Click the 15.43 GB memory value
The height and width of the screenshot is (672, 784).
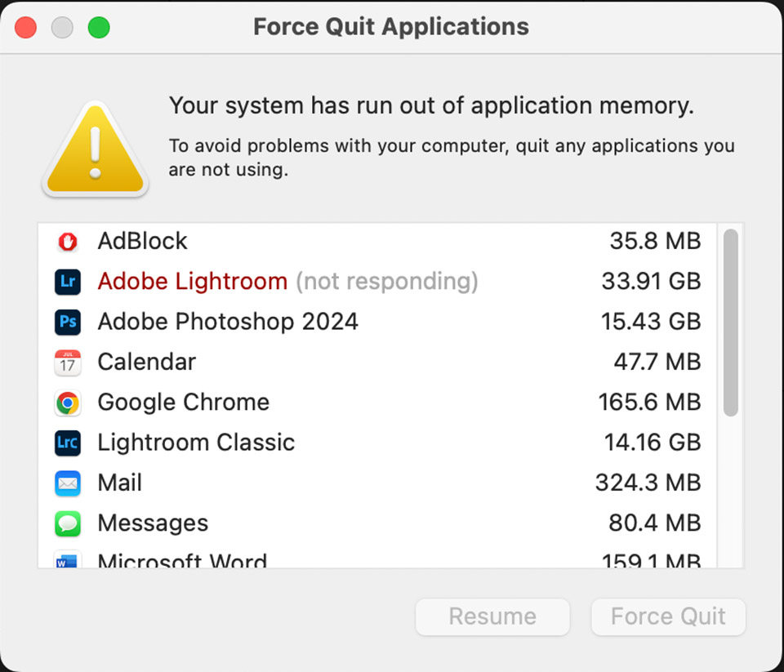click(x=651, y=322)
